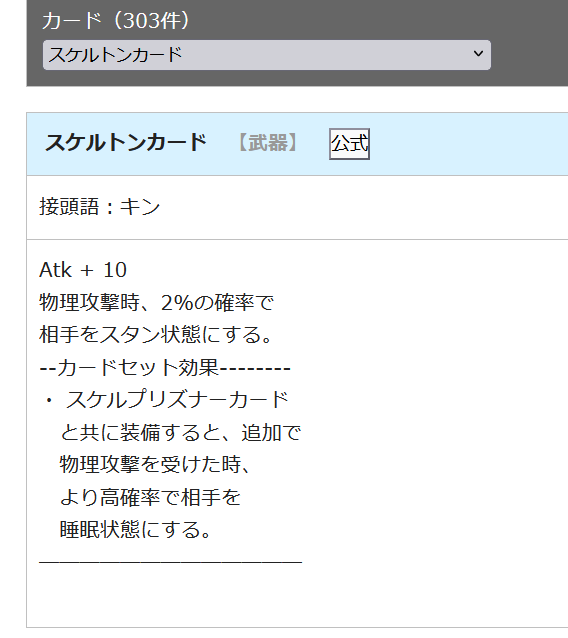
Task: Click the カード（303件） label
Action: click(116, 20)
